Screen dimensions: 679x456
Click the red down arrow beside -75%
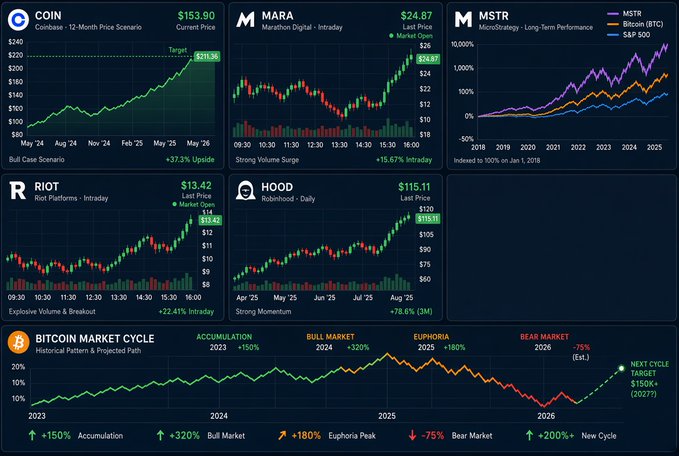point(412,435)
